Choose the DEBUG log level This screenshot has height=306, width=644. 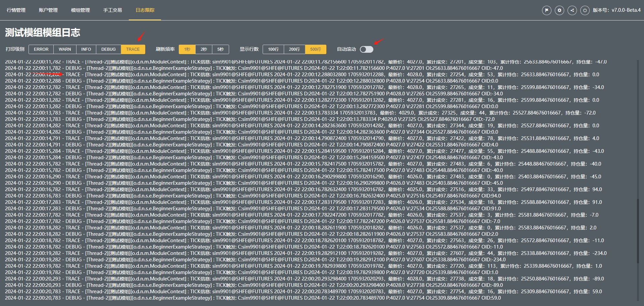coord(109,49)
